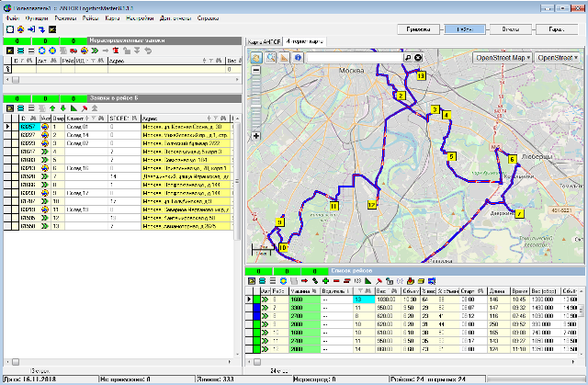Zoom in the map with the plus button
Image resolution: width=588 pixels, height=385 pixels.
256,136
